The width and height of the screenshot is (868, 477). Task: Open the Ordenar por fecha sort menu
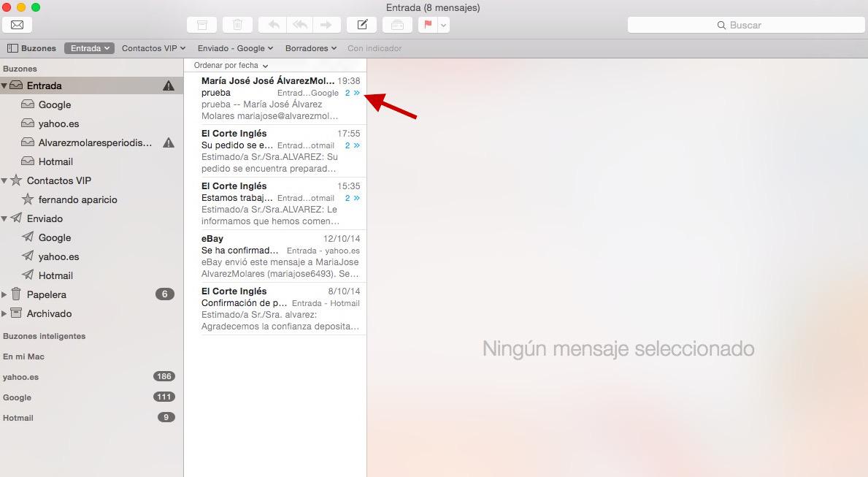(231, 66)
